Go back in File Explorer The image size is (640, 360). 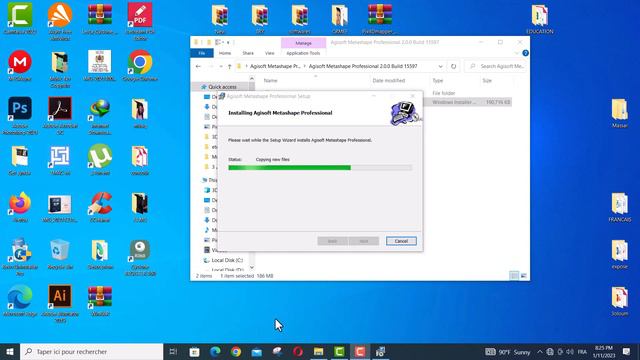coord(198,66)
